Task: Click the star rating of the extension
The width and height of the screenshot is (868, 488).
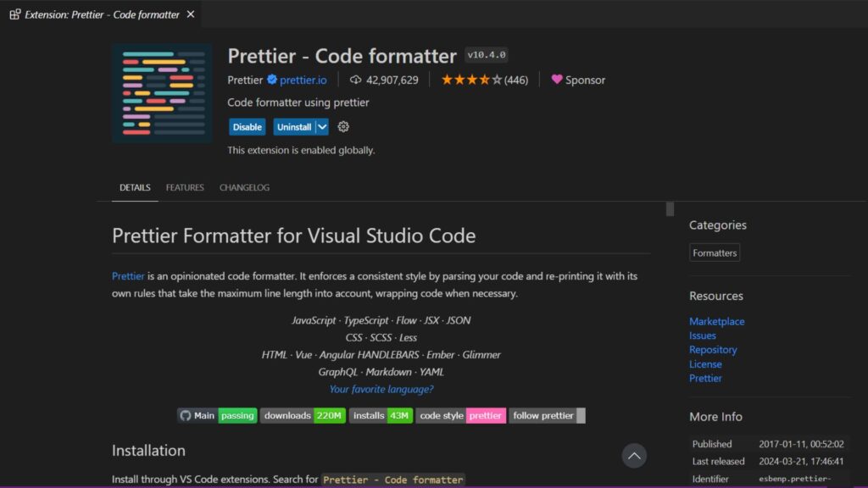Action: [471, 80]
